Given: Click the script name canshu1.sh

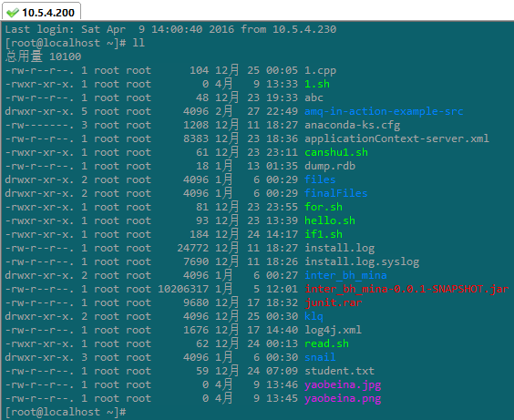Looking at the screenshot, I should click(336, 152).
